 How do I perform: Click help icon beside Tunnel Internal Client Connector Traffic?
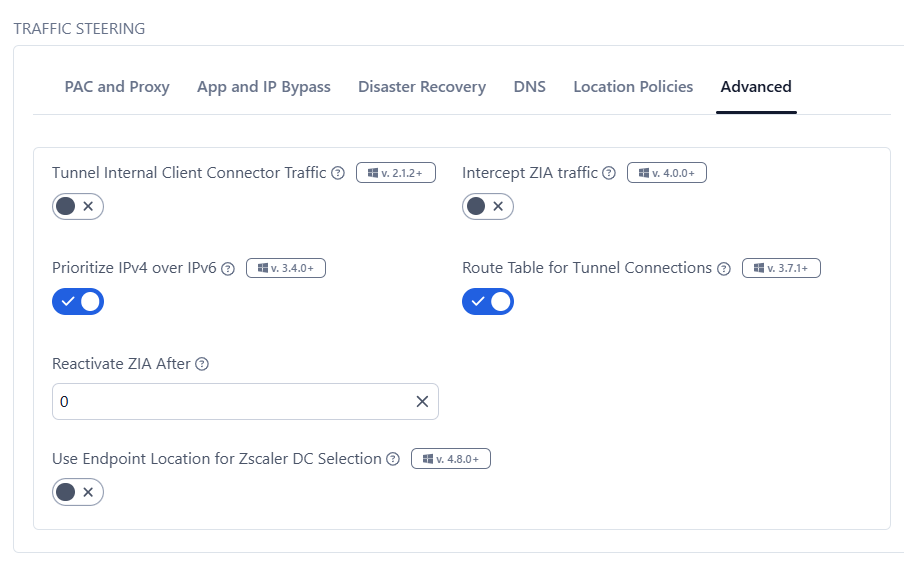pyautogui.click(x=338, y=173)
